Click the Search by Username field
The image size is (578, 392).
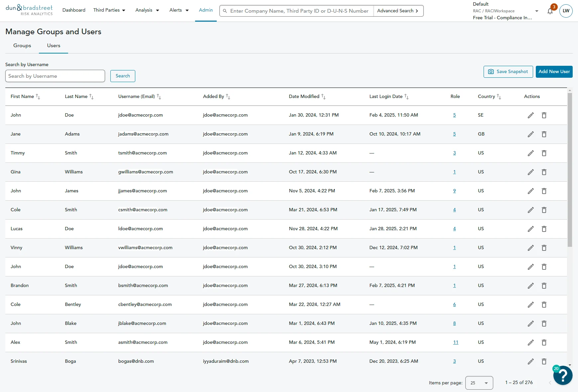pos(55,76)
